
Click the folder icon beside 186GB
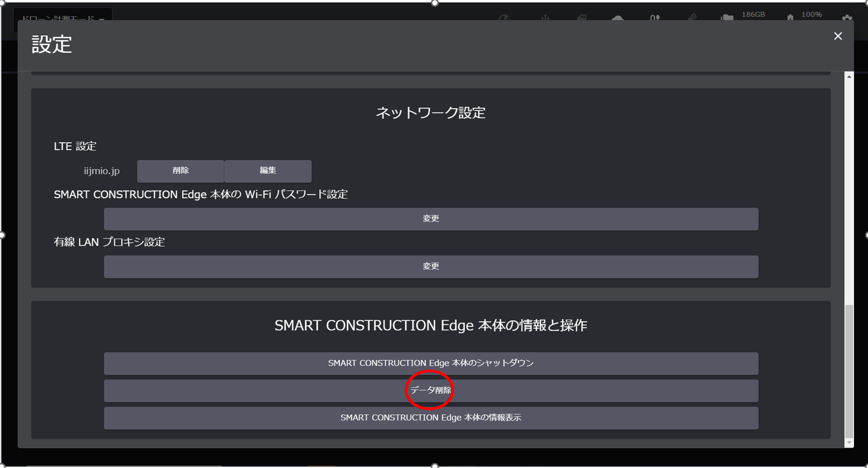coord(727,18)
